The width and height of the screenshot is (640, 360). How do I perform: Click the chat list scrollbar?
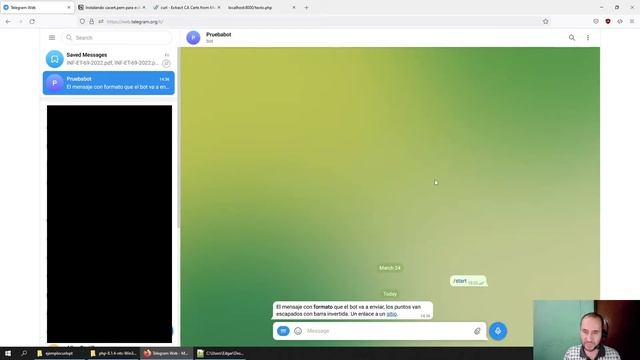[x=179, y=139]
